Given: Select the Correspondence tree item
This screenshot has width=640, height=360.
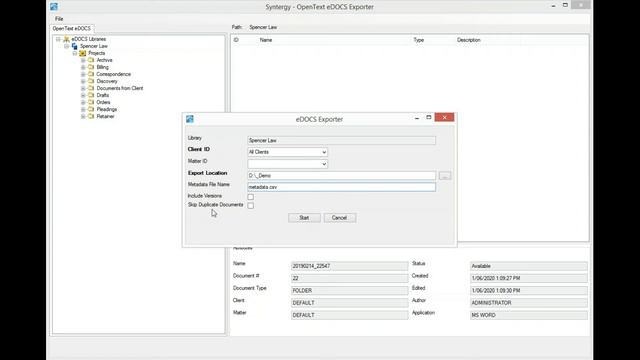Looking at the screenshot, I should (113, 74).
